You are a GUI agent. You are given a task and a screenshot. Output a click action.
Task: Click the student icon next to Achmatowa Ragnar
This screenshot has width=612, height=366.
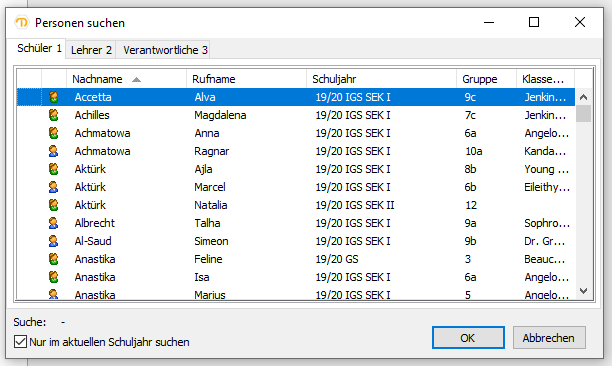(53, 151)
